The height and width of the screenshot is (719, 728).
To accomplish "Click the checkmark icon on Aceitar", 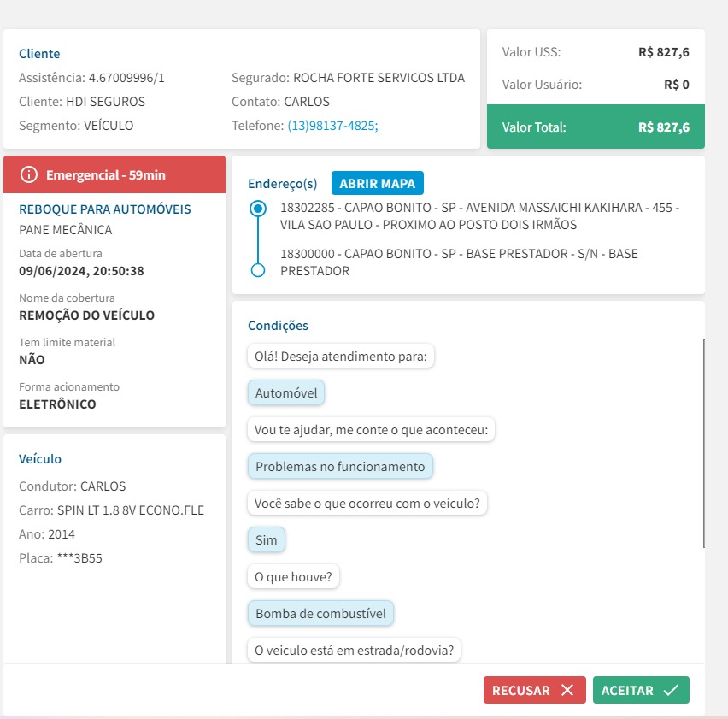I will pos(671,690).
